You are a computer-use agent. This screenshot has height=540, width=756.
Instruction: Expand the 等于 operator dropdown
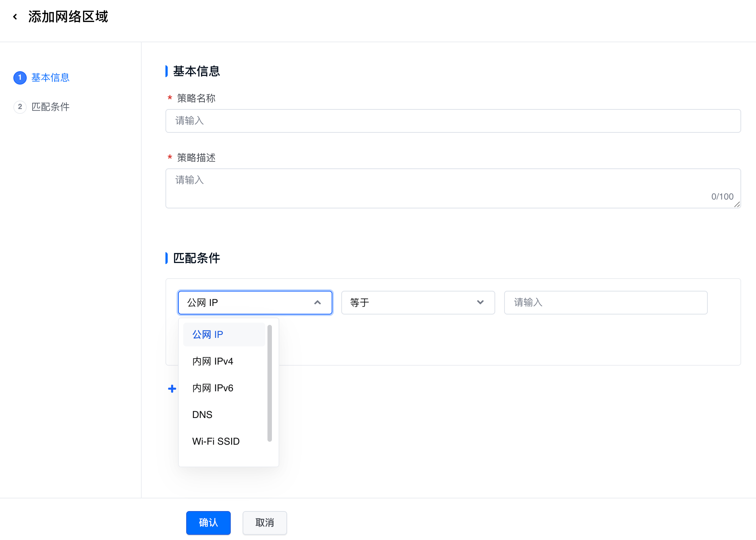[x=480, y=303]
